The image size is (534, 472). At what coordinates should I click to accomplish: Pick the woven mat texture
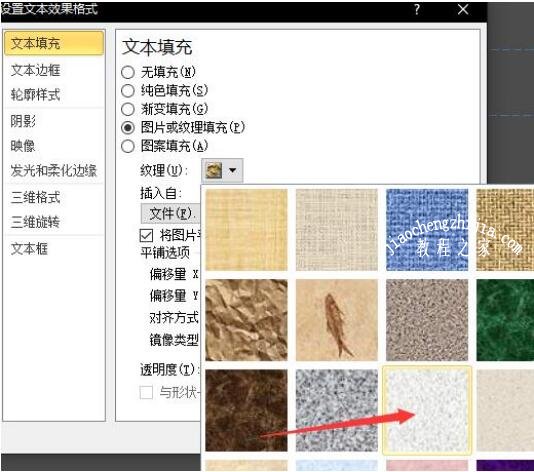[505, 230]
